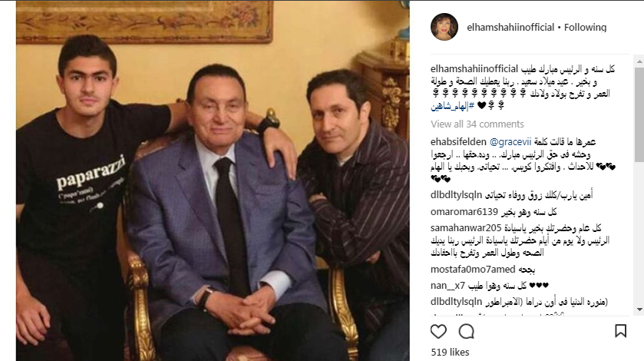Viewport: 644px width, 361px height.
Task: Open elhamshahiinofficial profile picture avatar
Action: [x=444, y=27]
